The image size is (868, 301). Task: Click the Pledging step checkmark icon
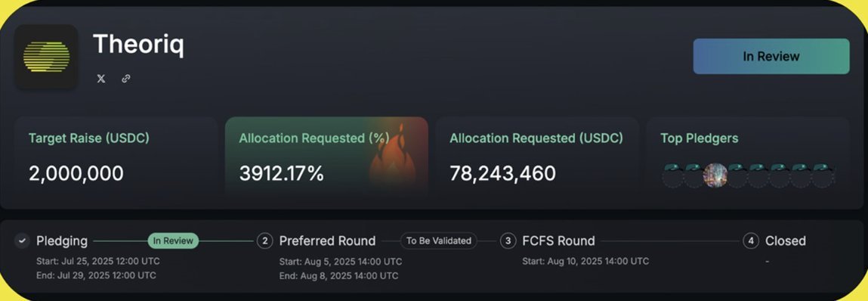click(x=22, y=240)
